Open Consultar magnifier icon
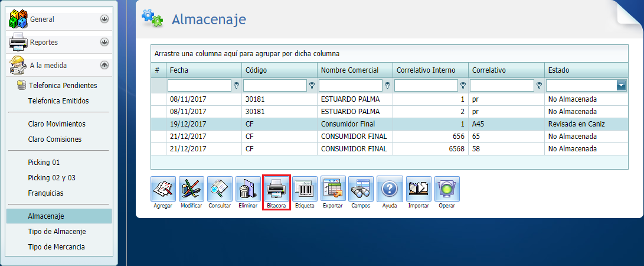Viewport: 644px width, 266px height. [220, 189]
